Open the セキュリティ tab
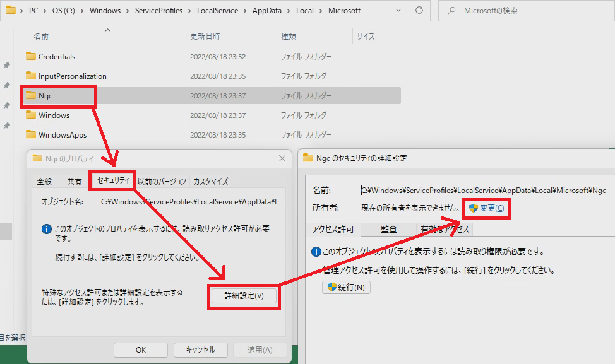Viewport: 615px width, 364px height. coord(113,180)
